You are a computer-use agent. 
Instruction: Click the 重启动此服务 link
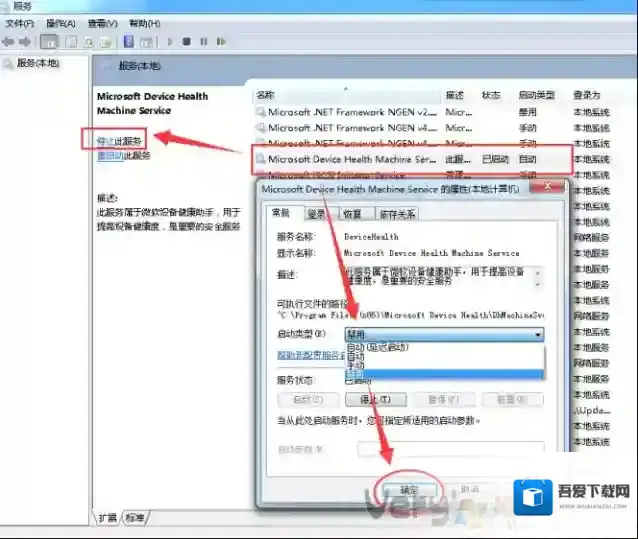point(124,155)
